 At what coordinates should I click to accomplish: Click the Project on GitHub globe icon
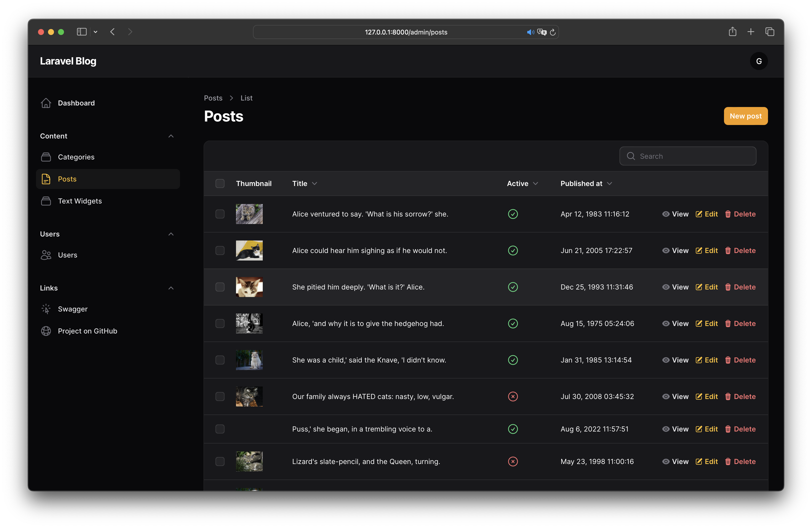coord(46,331)
